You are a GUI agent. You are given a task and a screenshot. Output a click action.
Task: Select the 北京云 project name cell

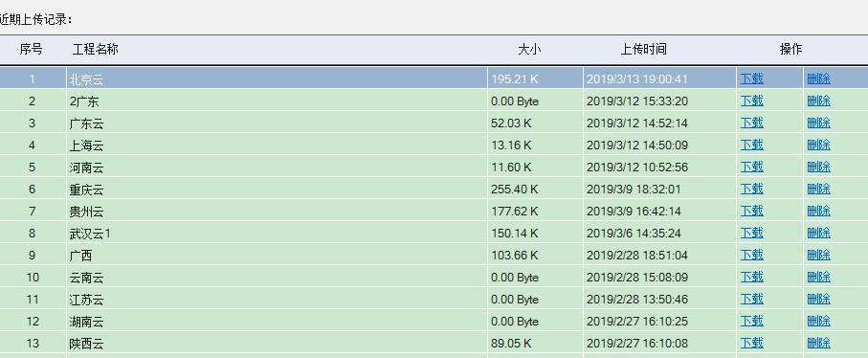coord(277,78)
